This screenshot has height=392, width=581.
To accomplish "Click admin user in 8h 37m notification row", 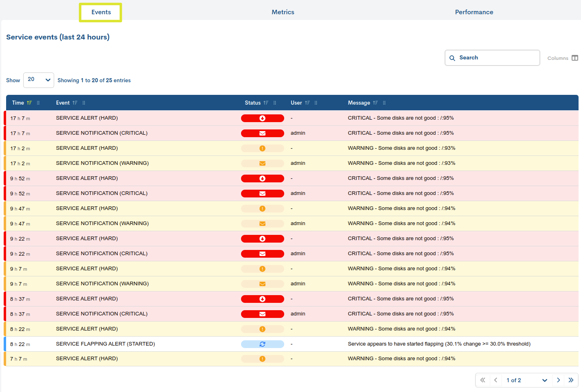I will [x=298, y=314].
